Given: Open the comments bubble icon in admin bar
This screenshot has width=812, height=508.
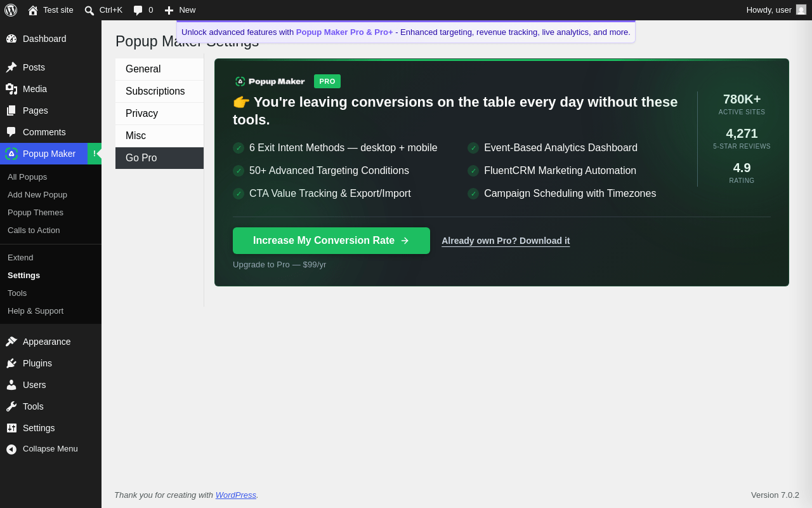Looking at the screenshot, I should (x=138, y=10).
